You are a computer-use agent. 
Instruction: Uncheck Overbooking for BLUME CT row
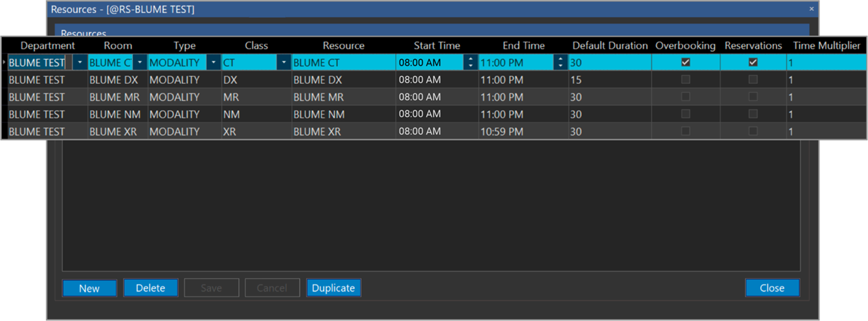(x=686, y=62)
